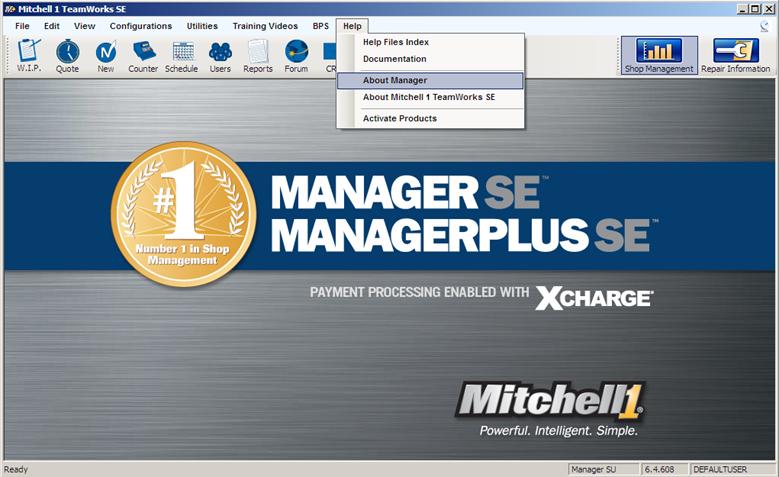Open the Reports icon
Screen dimensions: 779x477
[258, 55]
